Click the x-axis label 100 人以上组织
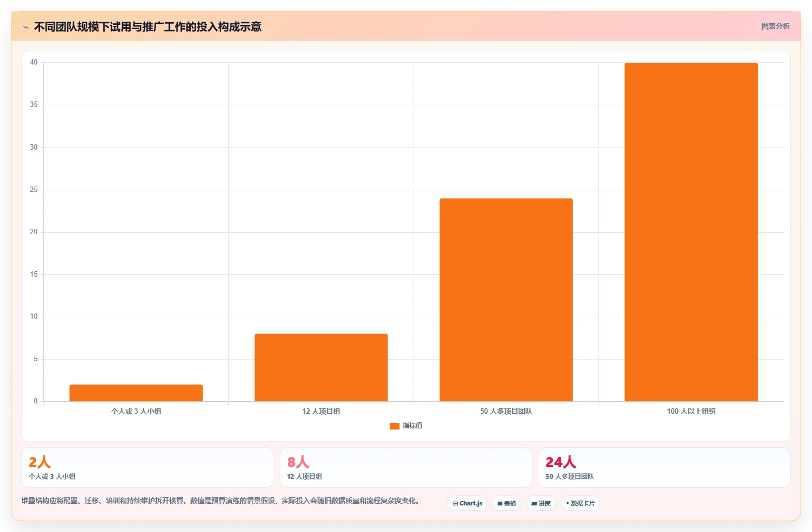The image size is (812, 532). [x=691, y=411]
